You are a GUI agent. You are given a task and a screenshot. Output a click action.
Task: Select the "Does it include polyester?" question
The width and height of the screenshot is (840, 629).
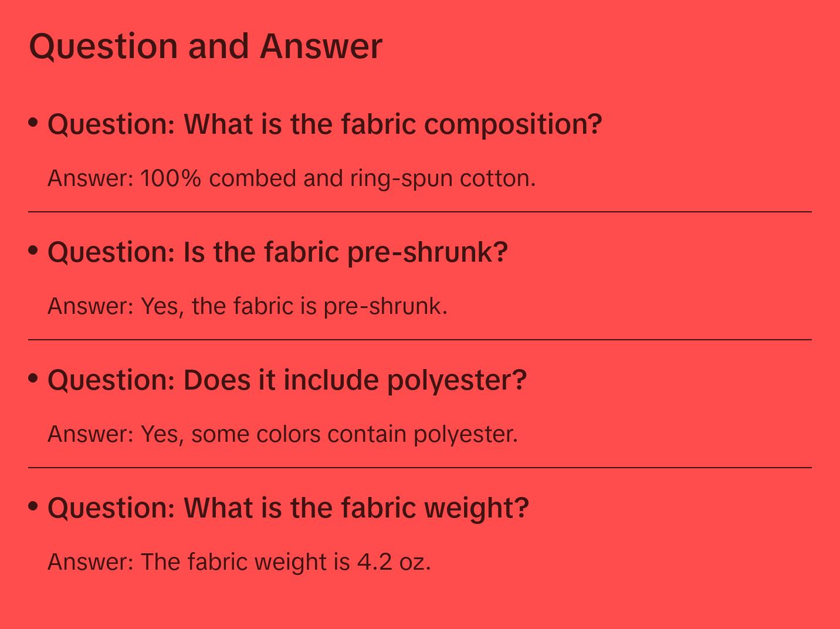point(287,380)
